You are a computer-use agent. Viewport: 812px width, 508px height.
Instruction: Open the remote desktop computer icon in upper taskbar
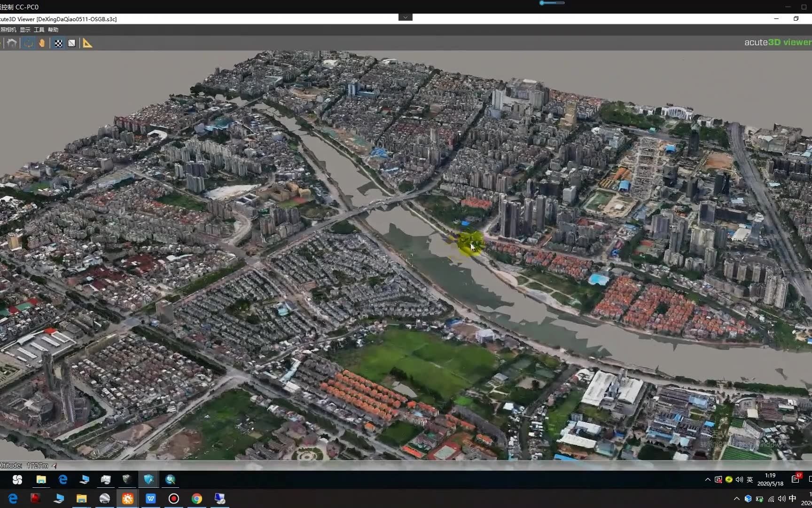point(85,479)
